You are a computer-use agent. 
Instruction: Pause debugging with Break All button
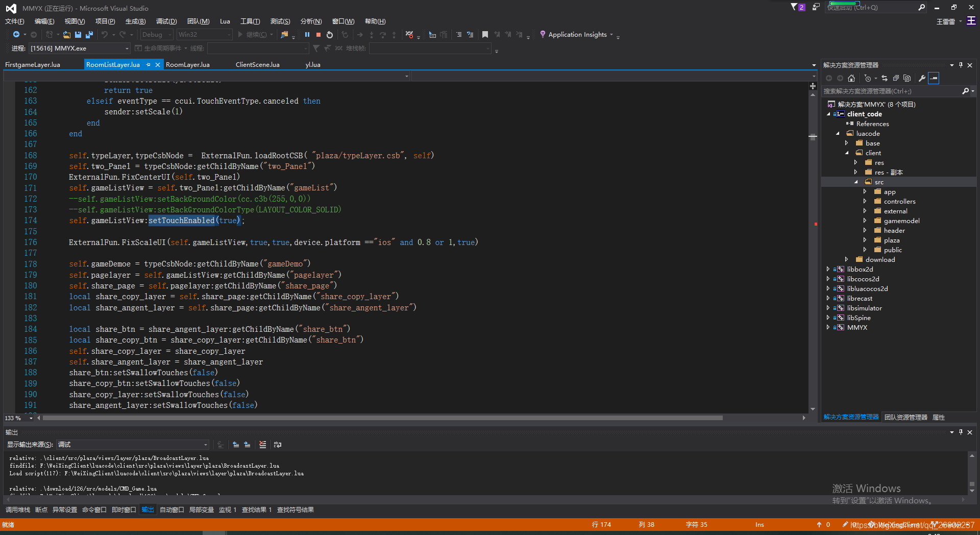(x=307, y=35)
